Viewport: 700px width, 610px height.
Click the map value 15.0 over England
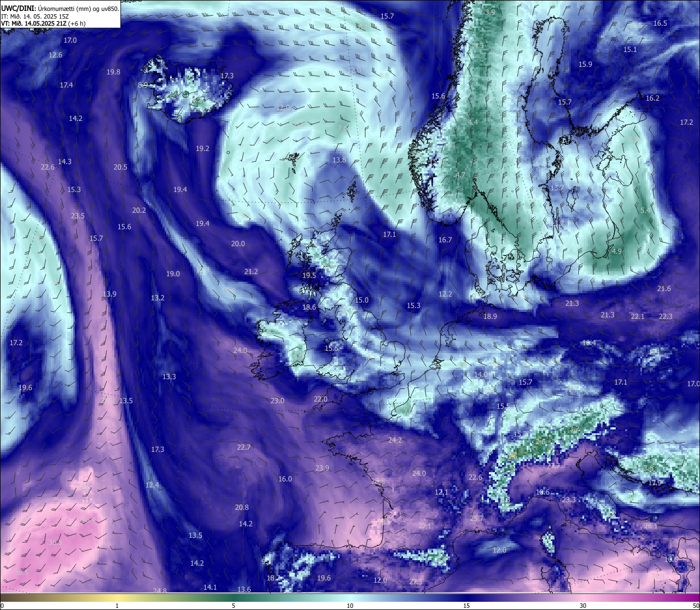[361, 300]
